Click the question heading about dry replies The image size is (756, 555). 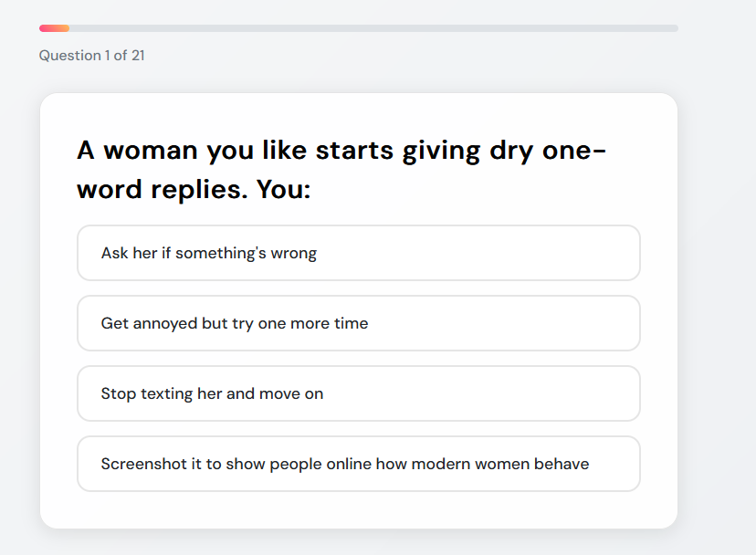341,170
